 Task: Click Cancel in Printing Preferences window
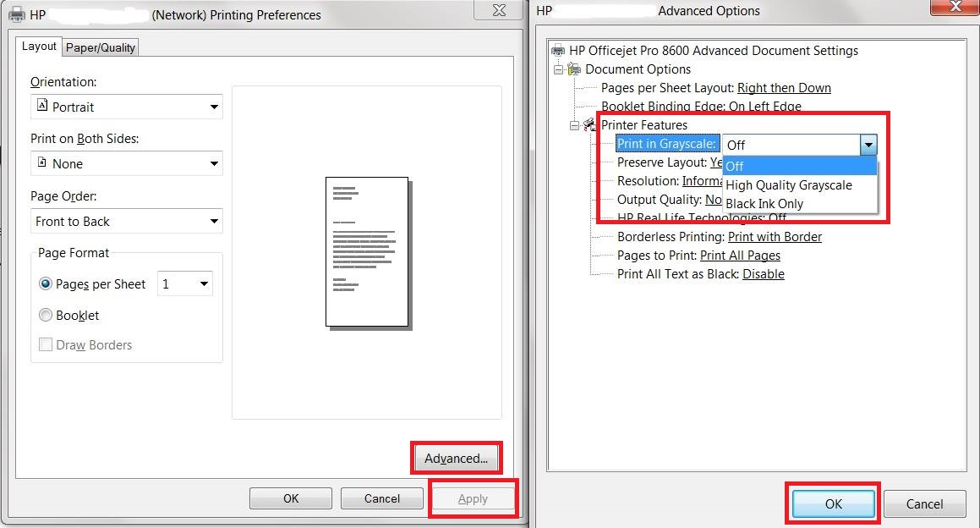pos(382,498)
